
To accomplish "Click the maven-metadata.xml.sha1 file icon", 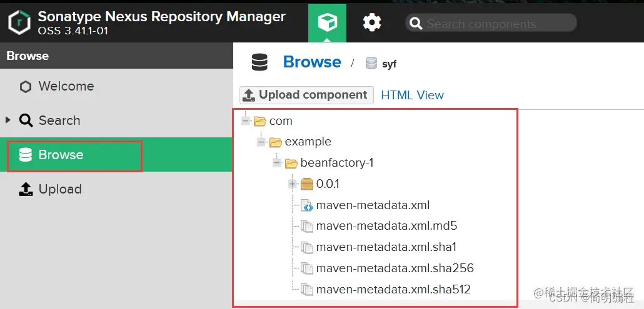I will [307, 248].
